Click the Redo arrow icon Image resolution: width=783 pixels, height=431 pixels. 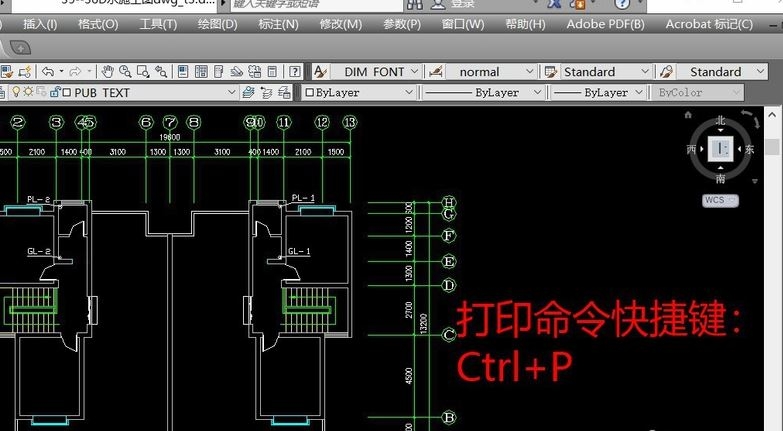75,72
